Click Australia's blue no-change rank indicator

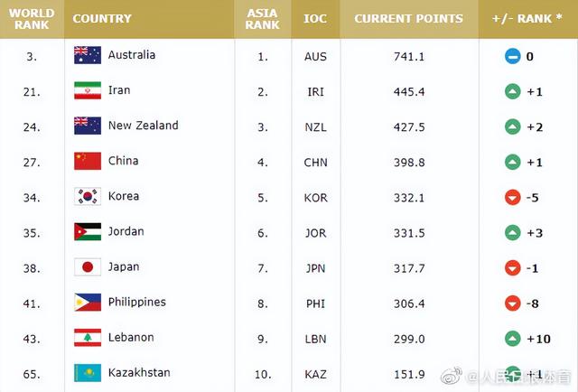point(513,56)
